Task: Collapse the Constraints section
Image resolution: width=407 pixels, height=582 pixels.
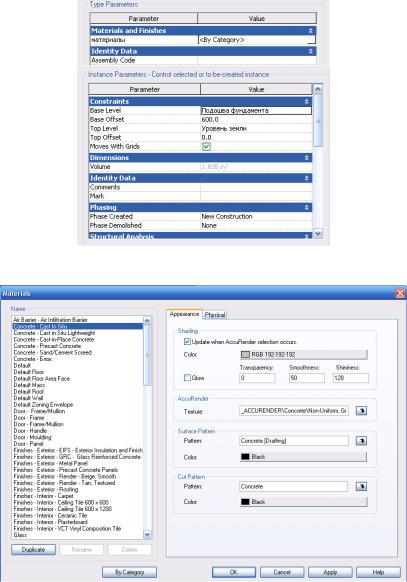Action: click(306, 101)
